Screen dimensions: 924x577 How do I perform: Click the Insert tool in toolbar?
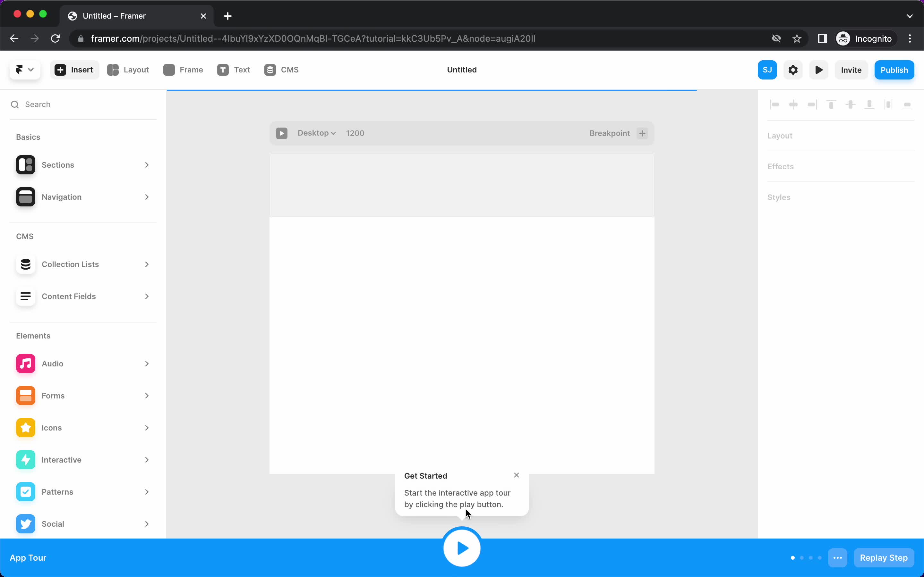click(x=74, y=69)
